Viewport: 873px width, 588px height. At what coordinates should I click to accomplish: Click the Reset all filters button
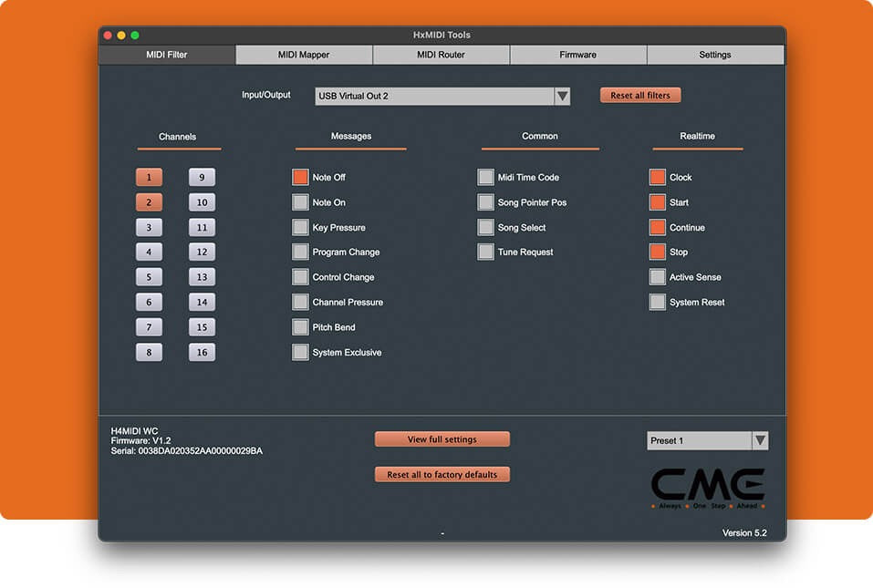click(639, 96)
